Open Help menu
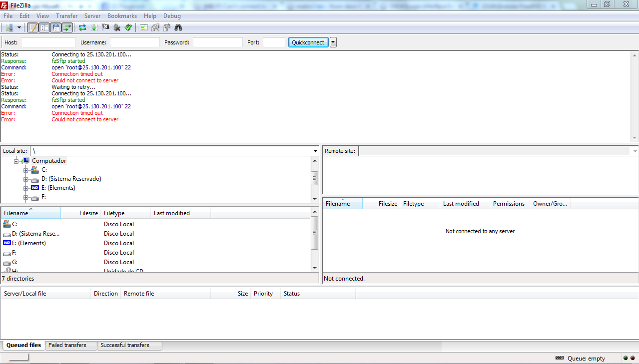This screenshot has width=639, height=364. pyautogui.click(x=150, y=16)
